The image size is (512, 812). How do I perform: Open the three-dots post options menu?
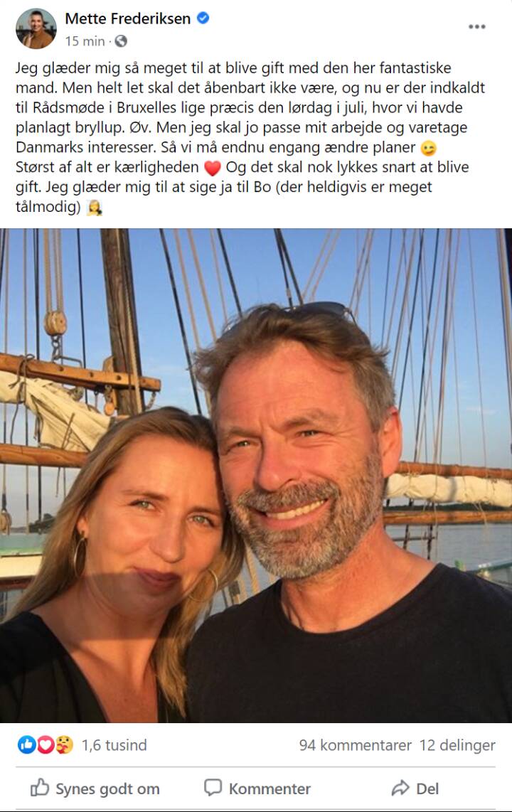click(x=476, y=27)
